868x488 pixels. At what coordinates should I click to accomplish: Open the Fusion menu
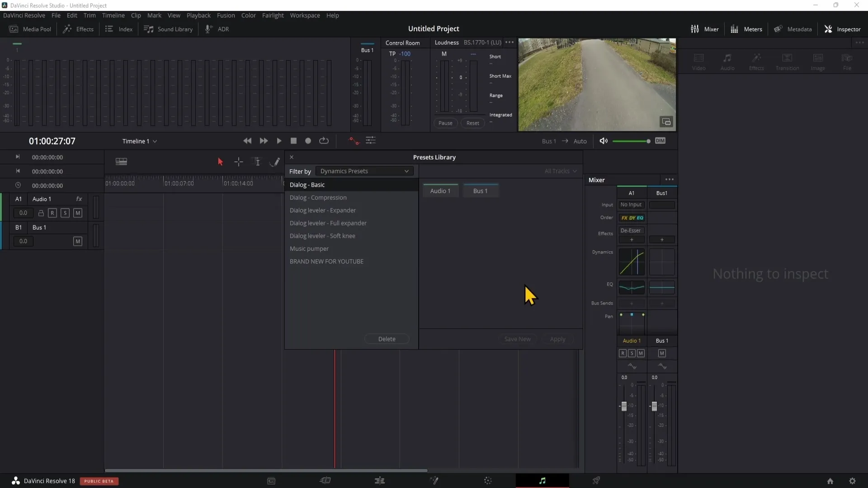[225, 15]
